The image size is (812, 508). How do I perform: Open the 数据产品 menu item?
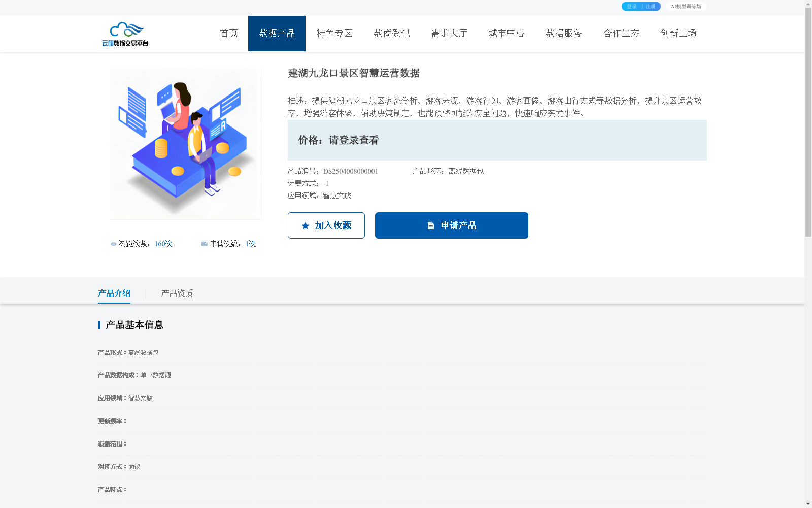tap(277, 33)
